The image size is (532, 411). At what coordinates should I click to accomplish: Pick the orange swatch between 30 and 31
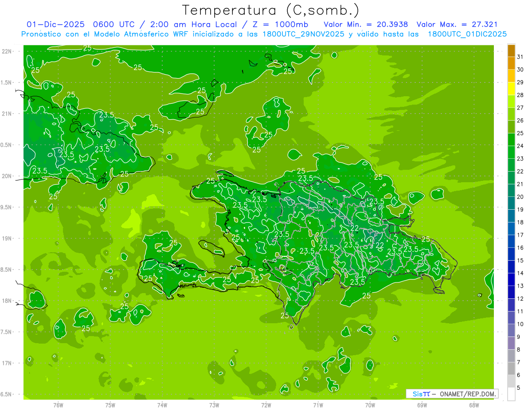(x=511, y=63)
